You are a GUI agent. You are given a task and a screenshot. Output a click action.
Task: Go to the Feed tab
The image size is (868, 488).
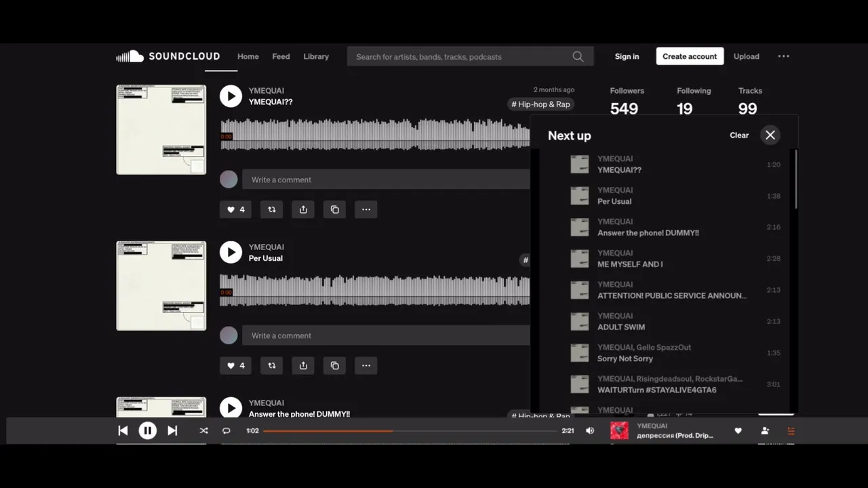click(x=281, y=56)
